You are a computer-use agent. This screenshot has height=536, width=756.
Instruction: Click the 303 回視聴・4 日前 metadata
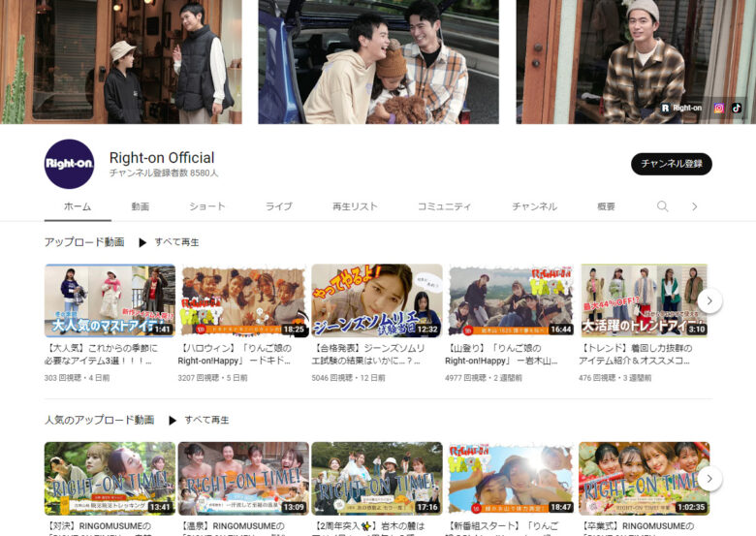click(x=78, y=378)
